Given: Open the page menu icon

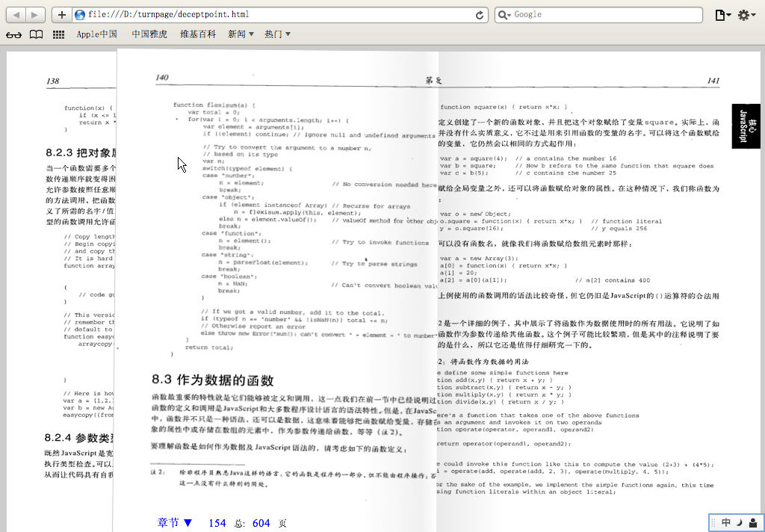Looking at the screenshot, I should point(723,15).
